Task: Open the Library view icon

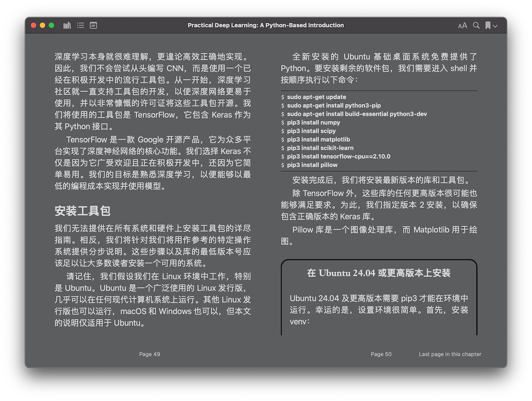Action: [x=66, y=25]
